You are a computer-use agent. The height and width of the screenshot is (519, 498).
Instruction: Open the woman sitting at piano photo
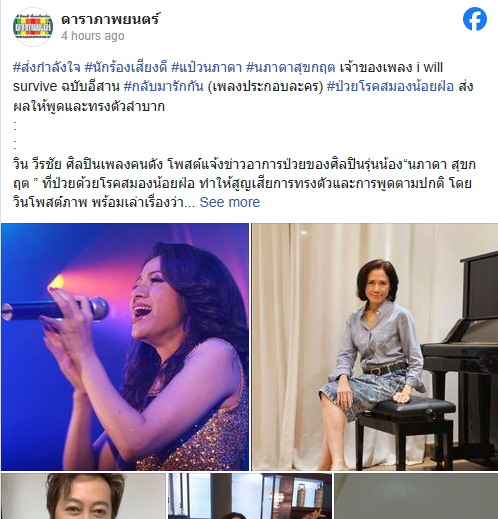click(375, 347)
